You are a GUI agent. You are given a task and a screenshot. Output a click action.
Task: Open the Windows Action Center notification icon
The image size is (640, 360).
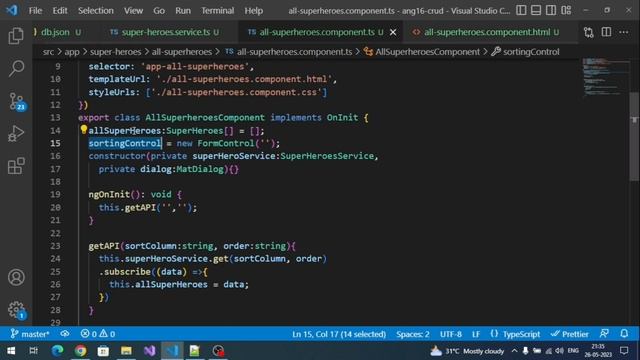(624, 351)
